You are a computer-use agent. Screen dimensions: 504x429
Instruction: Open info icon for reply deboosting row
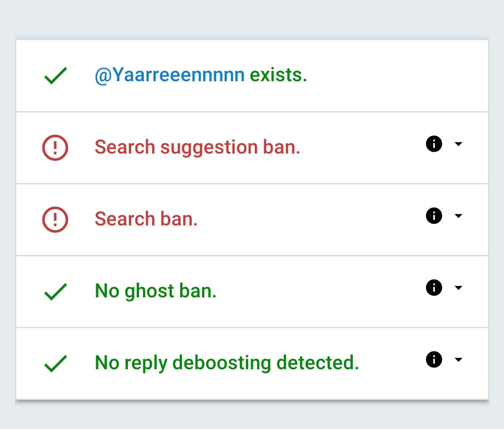434,359
